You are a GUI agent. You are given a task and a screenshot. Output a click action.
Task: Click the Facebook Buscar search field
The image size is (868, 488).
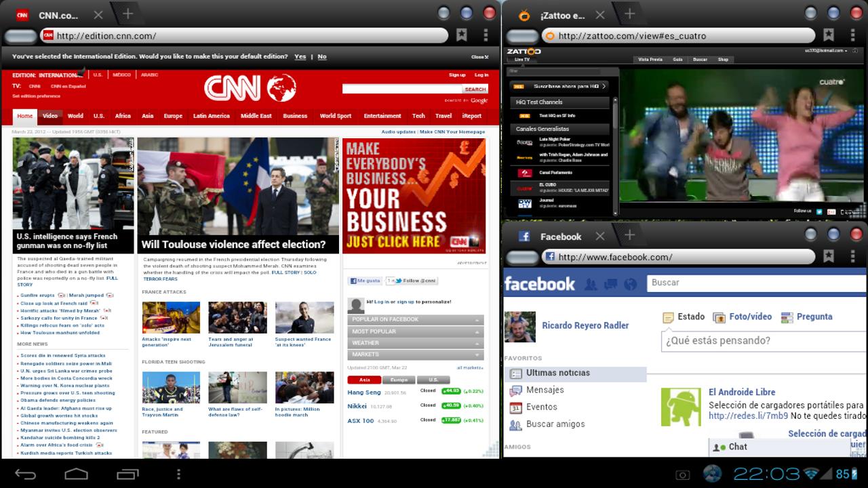(756, 283)
